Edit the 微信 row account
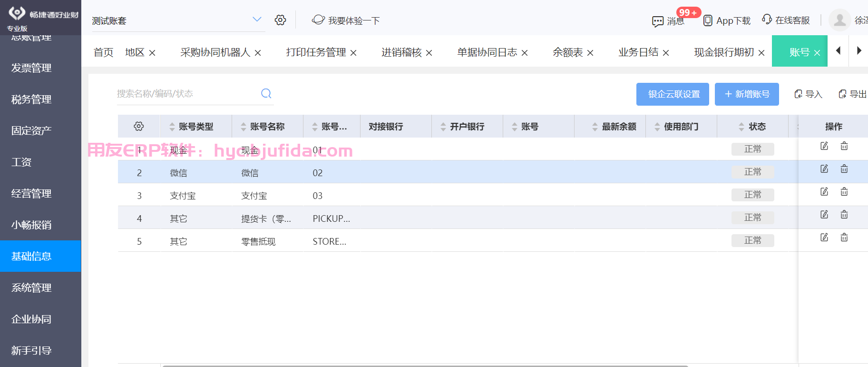This screenshot has width=868, height=367. [x=824, y=169]
